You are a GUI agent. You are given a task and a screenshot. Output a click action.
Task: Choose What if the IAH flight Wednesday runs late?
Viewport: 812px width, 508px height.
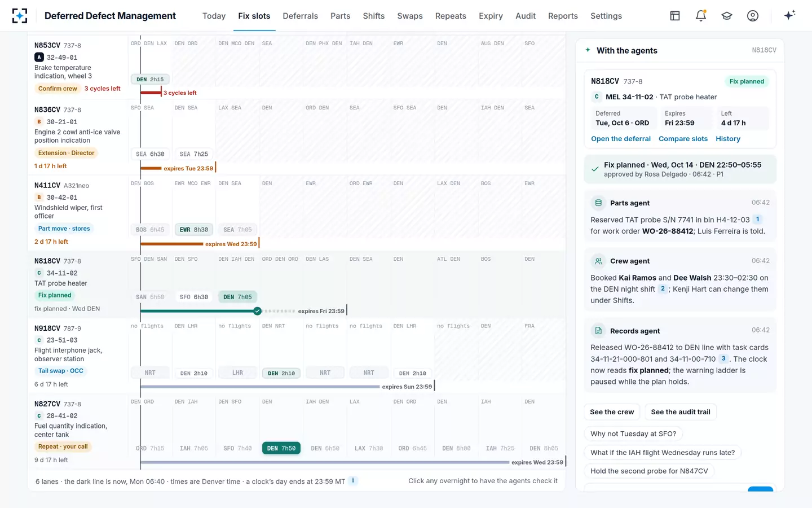click(x=663, y=452)
